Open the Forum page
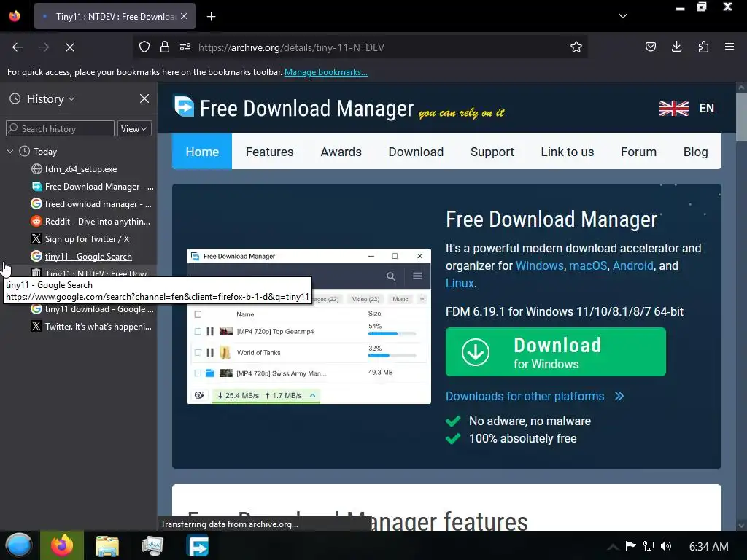 click(638, 152)
